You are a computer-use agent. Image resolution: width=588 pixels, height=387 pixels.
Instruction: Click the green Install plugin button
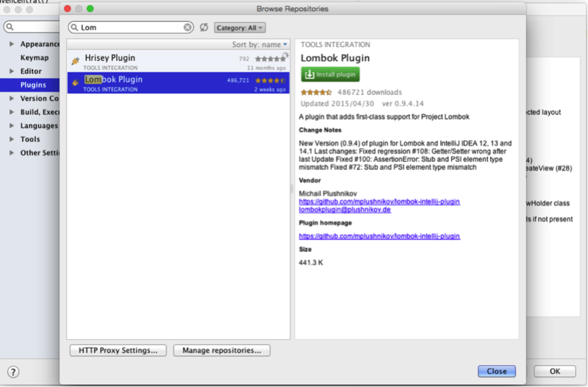(x=330, y=74)
